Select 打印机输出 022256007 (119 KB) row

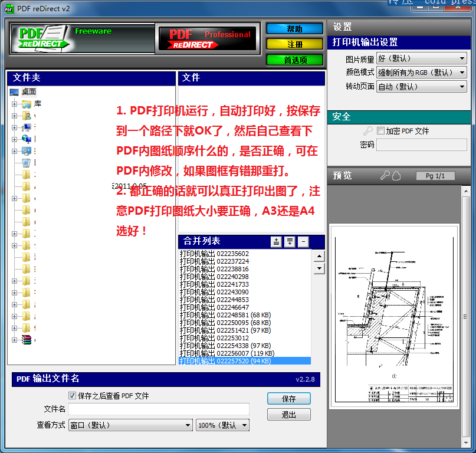coord(245,353)
